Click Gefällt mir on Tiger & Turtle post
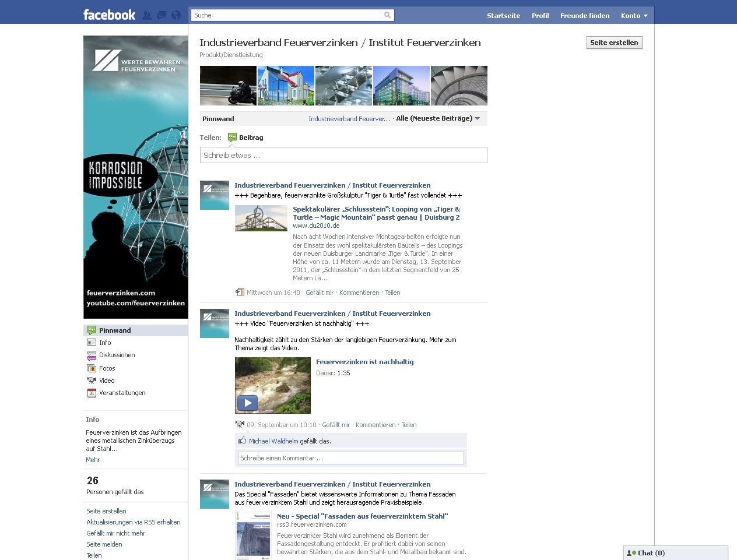737x560 pixels. [x=320, y=293]
